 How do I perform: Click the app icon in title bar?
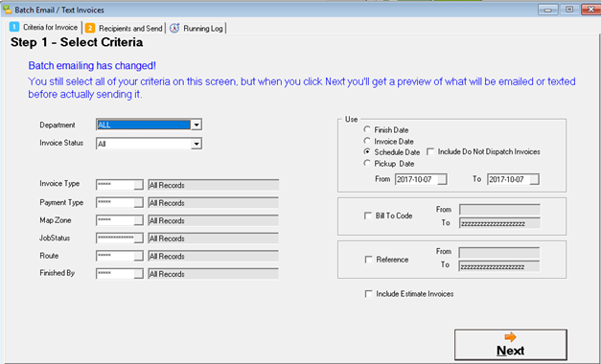click(x=7, y=10)
